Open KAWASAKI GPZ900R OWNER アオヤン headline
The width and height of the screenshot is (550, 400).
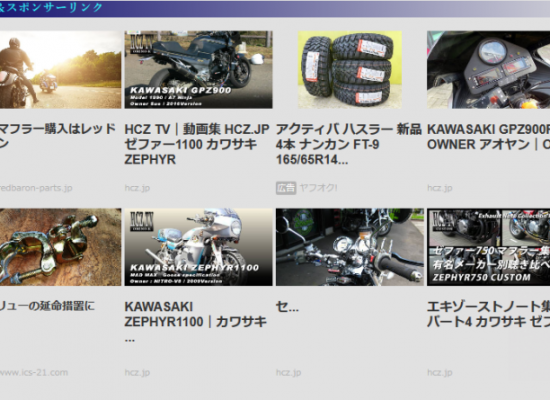pos(488,137)
